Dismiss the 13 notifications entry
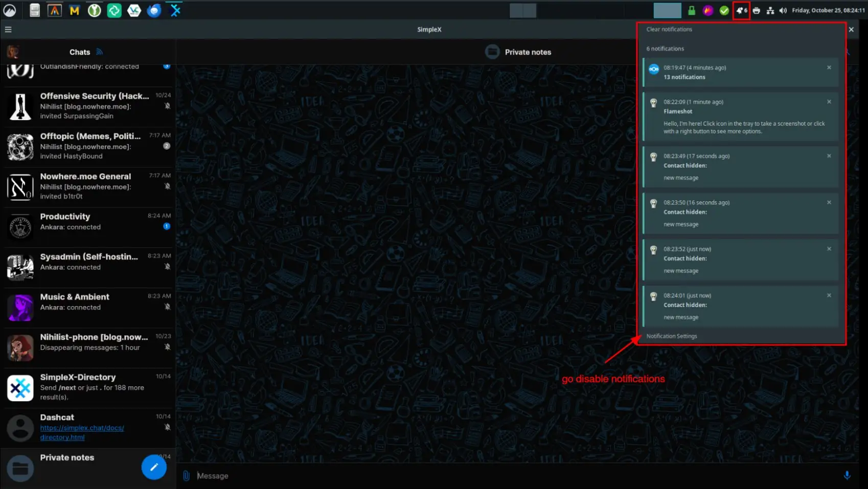This screenshot has width=868, height=489. click(x=829, y=68)
